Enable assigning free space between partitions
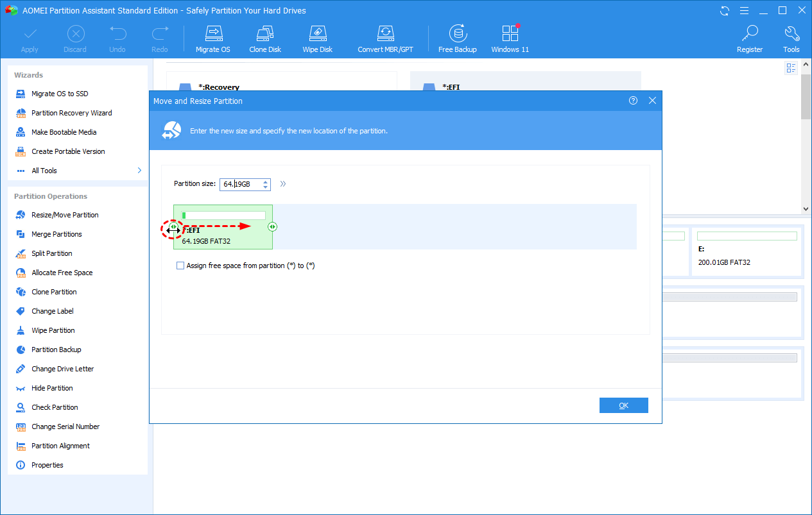The width and height of the screenshot is (812, 515). click(x=180, y=265)
